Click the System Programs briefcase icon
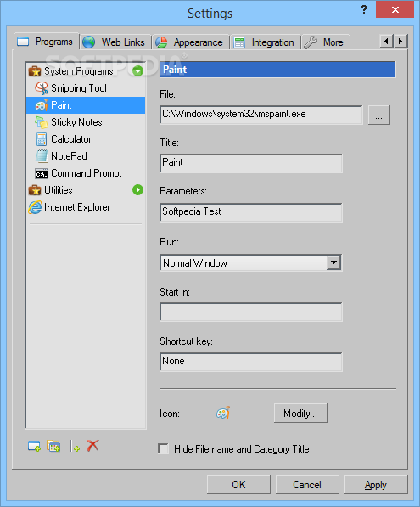 click(x=35, y=71)
